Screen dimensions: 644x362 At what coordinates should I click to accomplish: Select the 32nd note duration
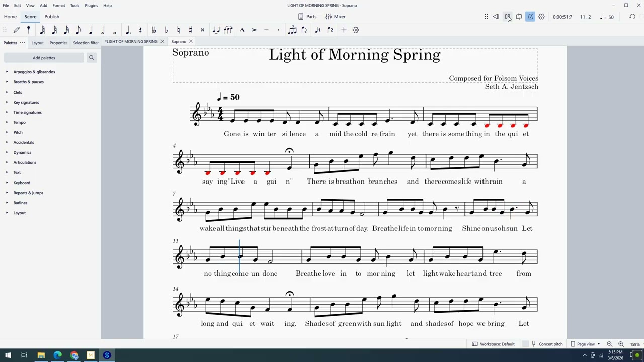(x=54, y=30)
